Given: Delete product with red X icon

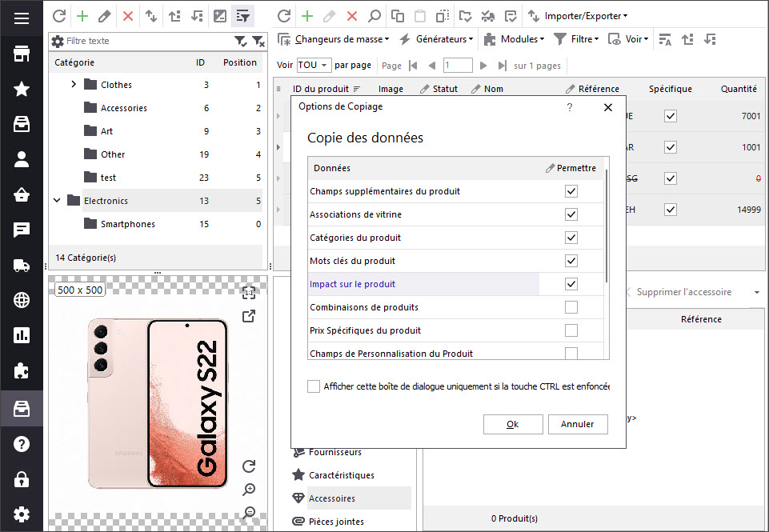Looking at the screenshot, I should (351, 16).
